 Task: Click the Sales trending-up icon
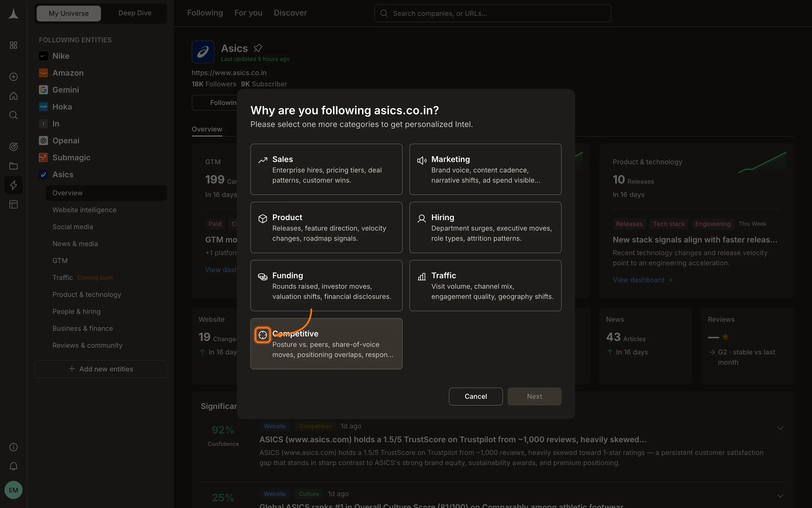tap(262, 160)
